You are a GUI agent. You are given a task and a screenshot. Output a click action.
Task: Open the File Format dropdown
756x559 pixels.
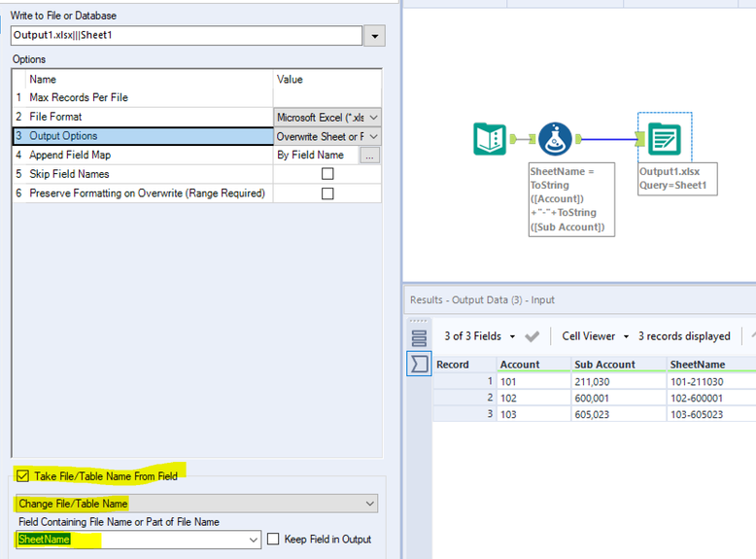point(372,117)
